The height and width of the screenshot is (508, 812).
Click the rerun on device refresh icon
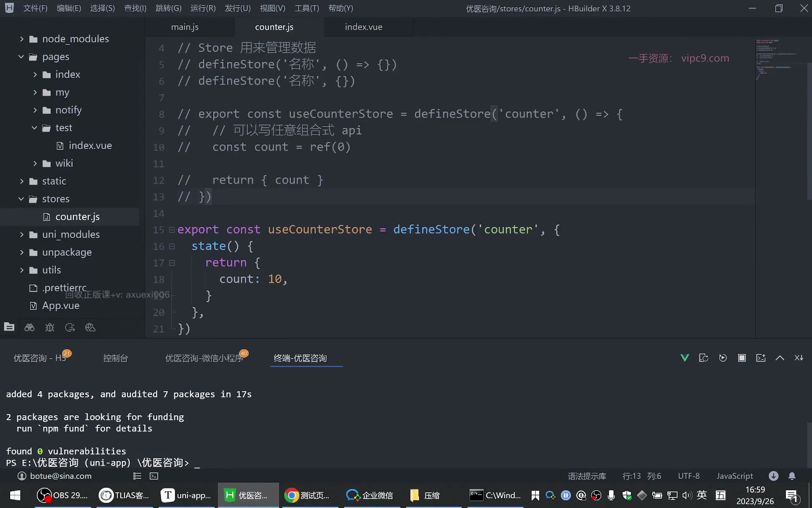coord(704,358)
